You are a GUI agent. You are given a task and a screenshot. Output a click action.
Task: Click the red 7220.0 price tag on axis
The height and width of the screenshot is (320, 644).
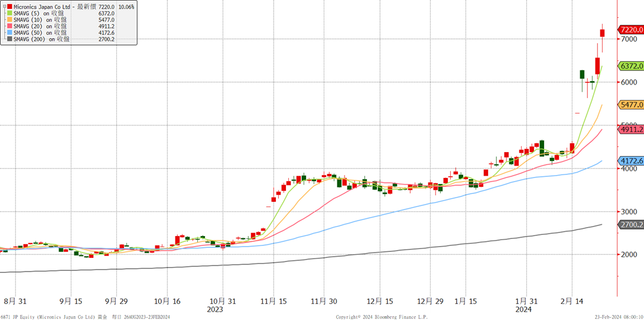[631, 30]
